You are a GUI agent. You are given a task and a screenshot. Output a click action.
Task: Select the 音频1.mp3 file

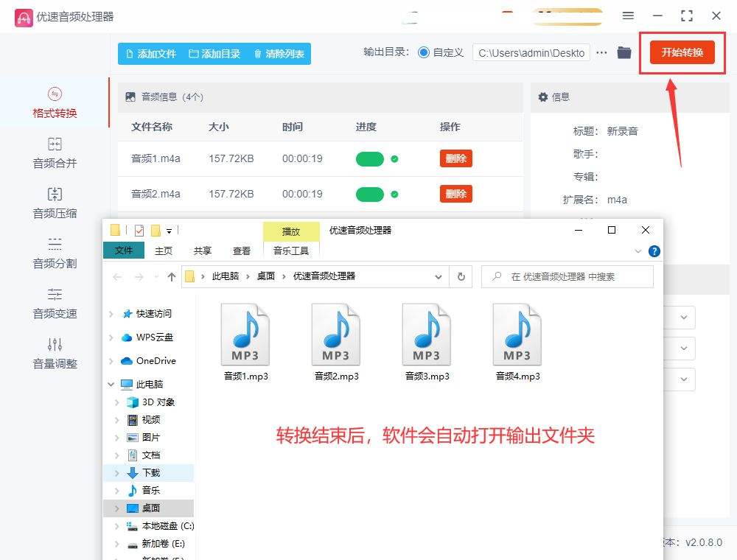tap(245, 343)
